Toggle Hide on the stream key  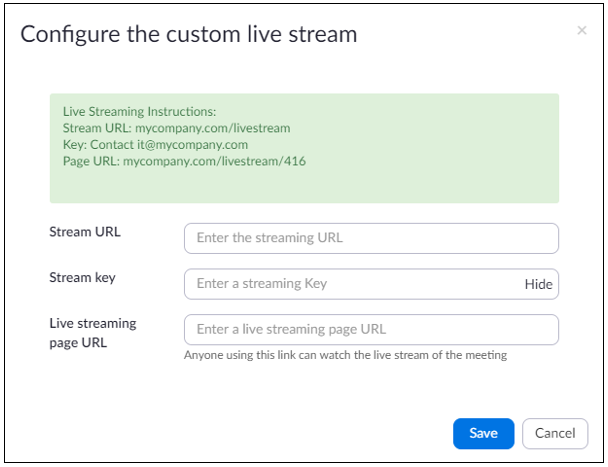pos(539,284)
